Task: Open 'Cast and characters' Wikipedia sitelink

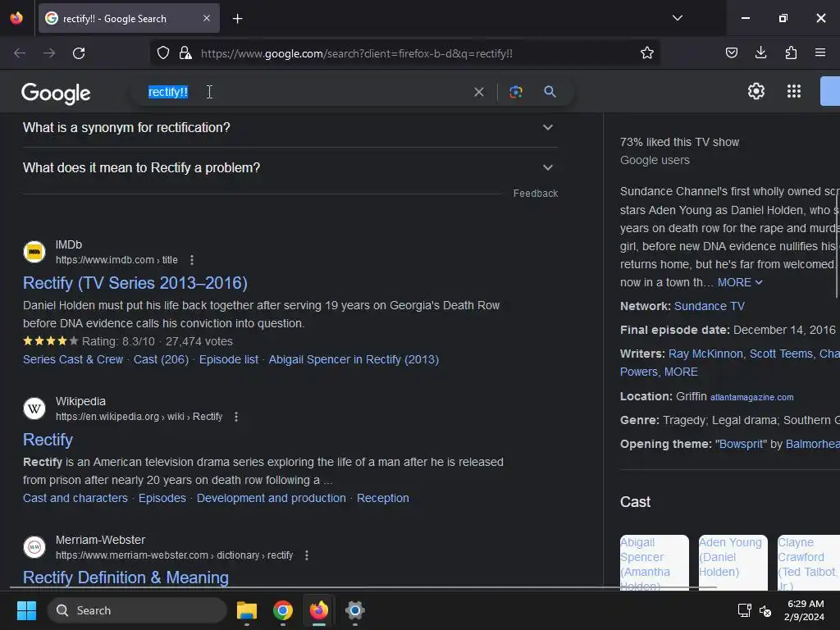Action: (75, 498)
